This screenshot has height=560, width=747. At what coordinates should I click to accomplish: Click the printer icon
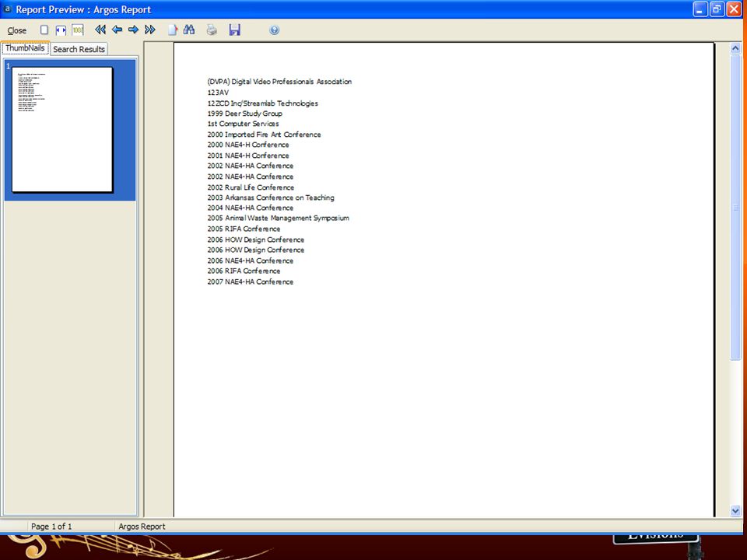pyautogui.click(x=212, y=30)
